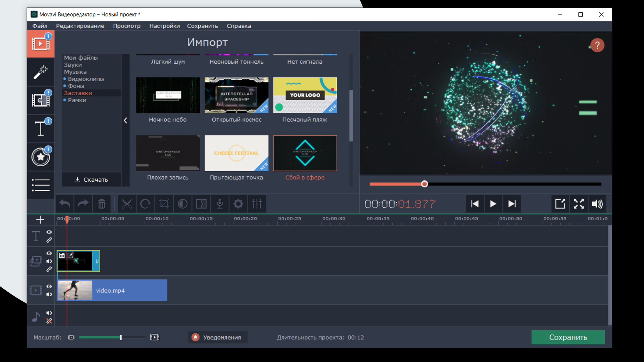Click the Масштаб zoom slider handle

(121, 337)
